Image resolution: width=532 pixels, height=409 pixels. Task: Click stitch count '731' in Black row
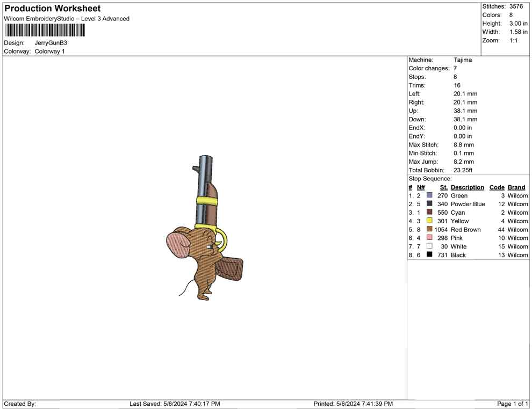pyautogui.click(x=442, y=255)
